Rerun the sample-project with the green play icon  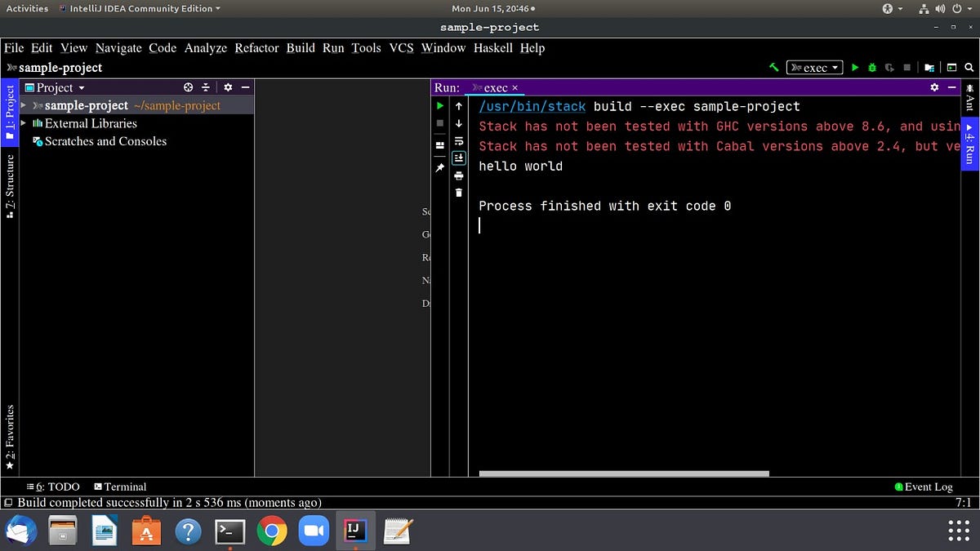440,105
